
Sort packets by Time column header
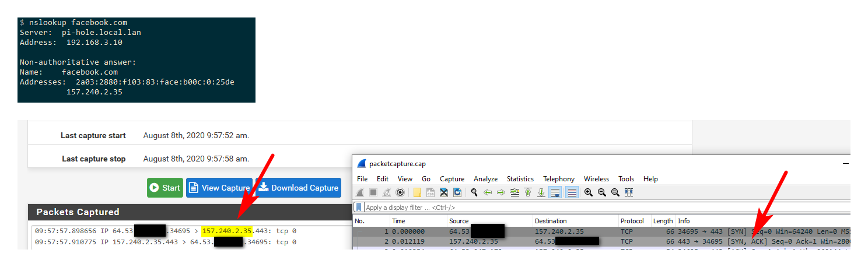click(x=418, y=221)
